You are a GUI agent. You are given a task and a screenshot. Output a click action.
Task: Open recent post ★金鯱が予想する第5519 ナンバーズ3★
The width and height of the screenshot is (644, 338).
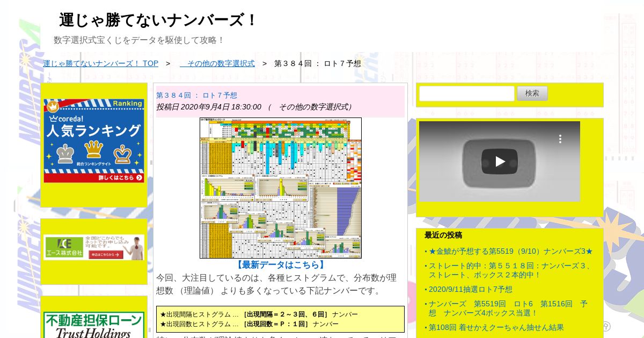click(510, 251)
